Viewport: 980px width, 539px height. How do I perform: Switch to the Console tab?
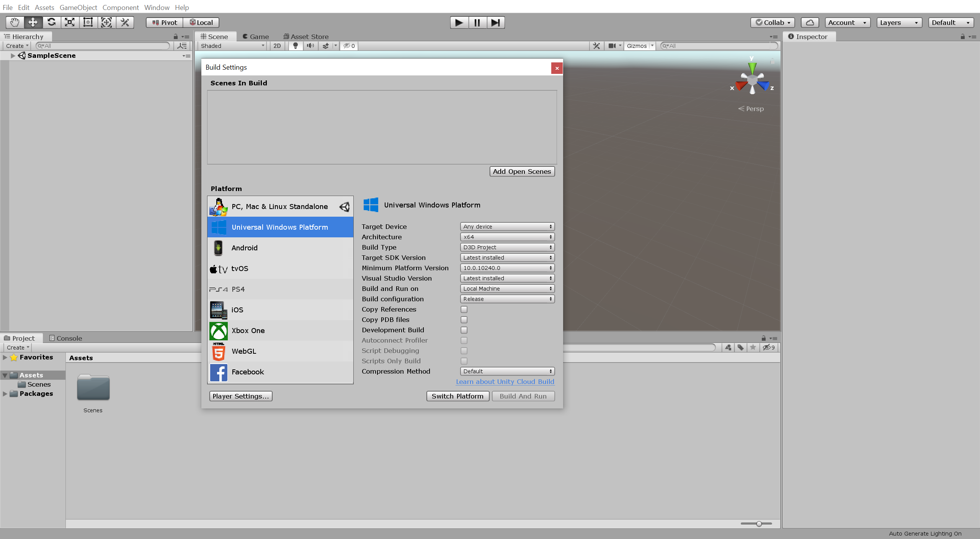(65, 338)
